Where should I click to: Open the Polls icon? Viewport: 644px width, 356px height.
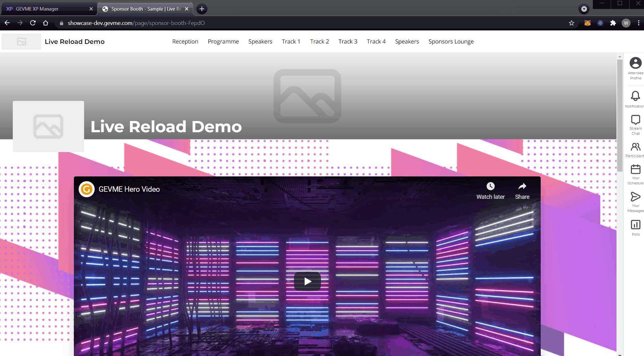pos(635,225)
